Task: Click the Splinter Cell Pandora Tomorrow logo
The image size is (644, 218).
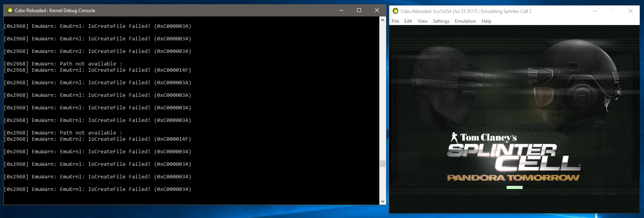Action: click(514, 157)
